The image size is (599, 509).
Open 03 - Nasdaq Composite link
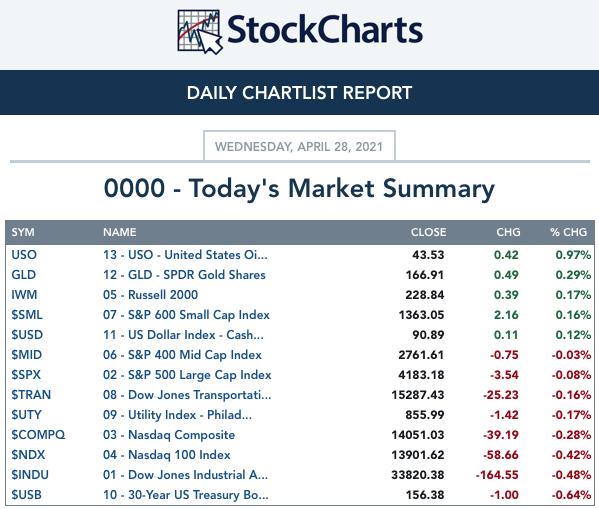pos(169,435)
